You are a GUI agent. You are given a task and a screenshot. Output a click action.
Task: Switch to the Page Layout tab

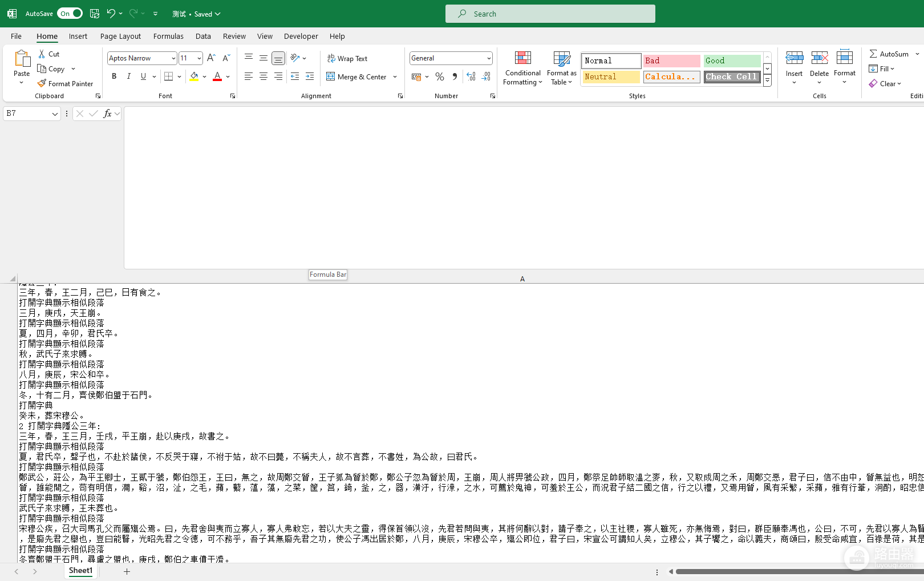point(120,36)
